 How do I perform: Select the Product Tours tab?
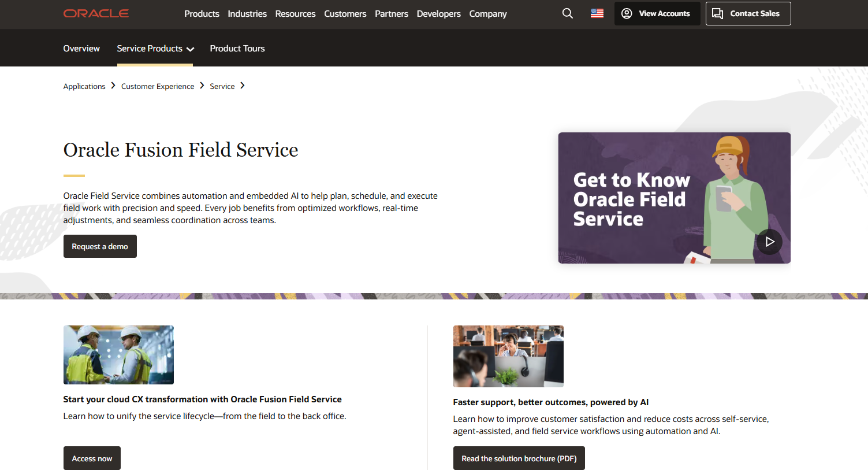click(237, 49)
